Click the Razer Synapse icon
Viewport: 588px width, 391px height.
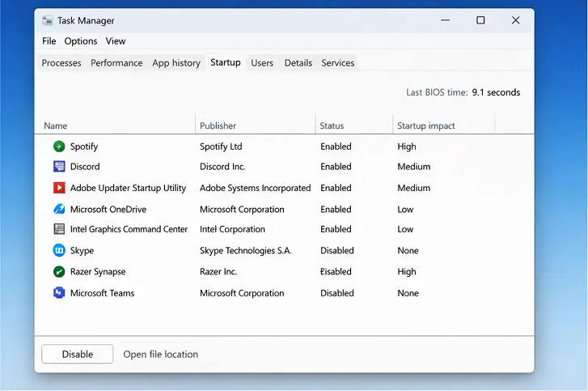(x=59, y=271)
